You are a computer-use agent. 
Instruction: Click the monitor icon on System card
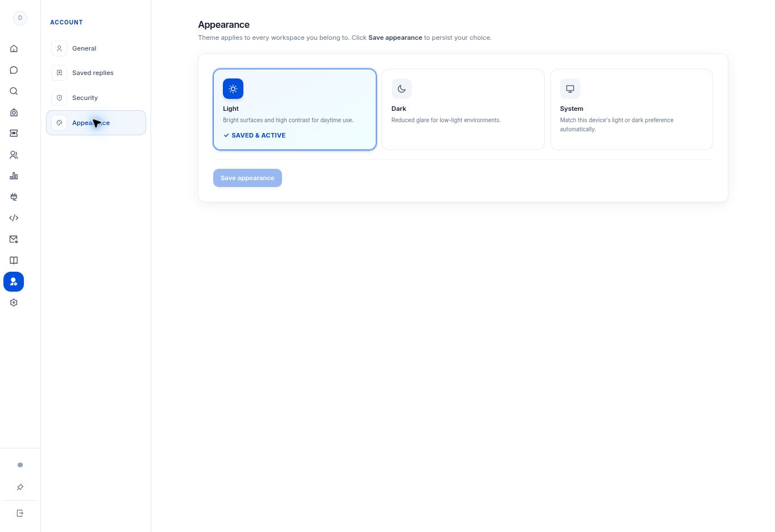(570, 89)
